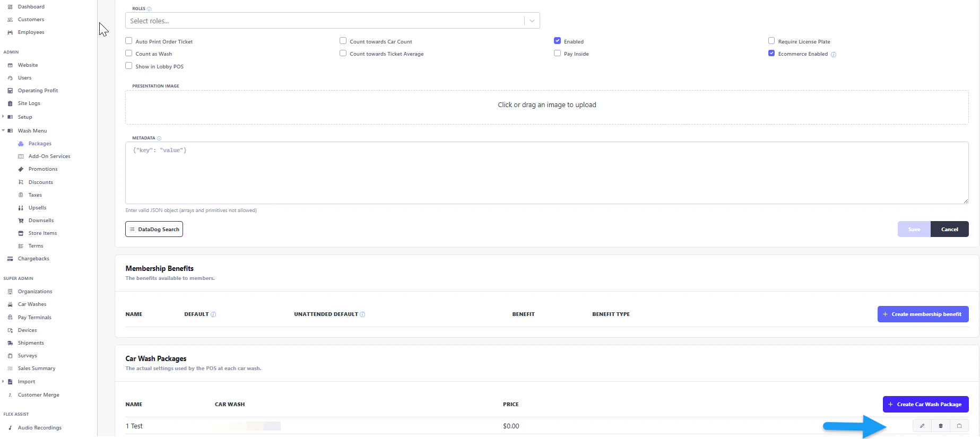Check the Count as Wash box
This screenshot has width=980, height=439.
point(128,53)
